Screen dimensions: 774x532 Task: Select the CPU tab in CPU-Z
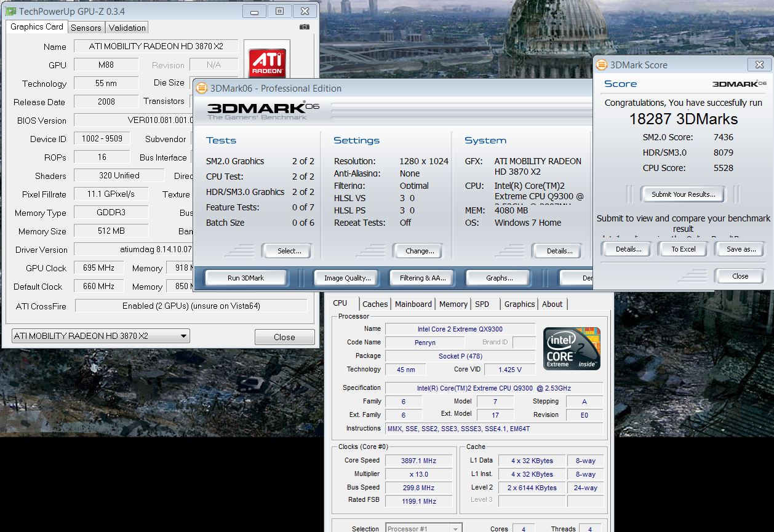coord(340,303)
